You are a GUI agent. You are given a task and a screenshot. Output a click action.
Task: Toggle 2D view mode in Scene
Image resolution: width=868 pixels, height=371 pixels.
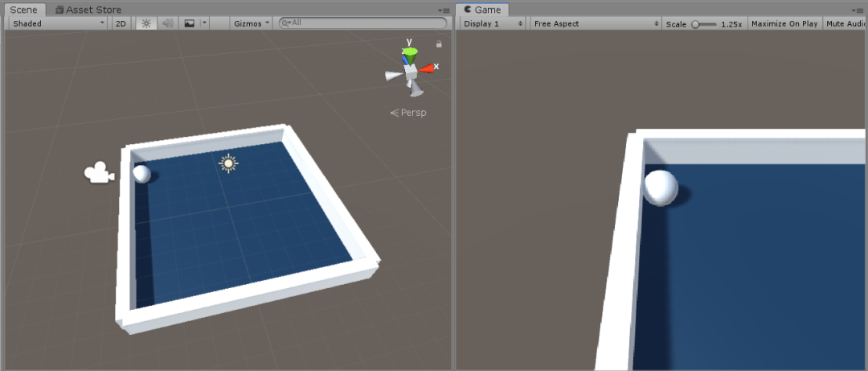(121, 23)
